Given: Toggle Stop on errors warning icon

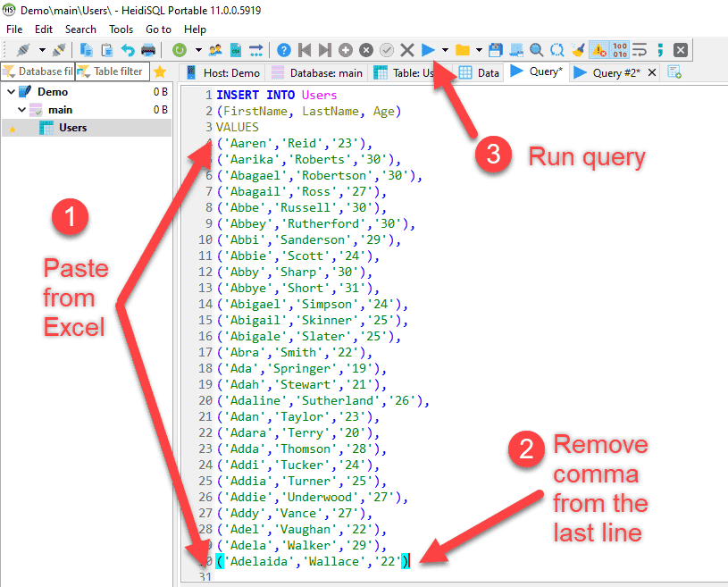Looking at the screenshot, I should 598,50.
